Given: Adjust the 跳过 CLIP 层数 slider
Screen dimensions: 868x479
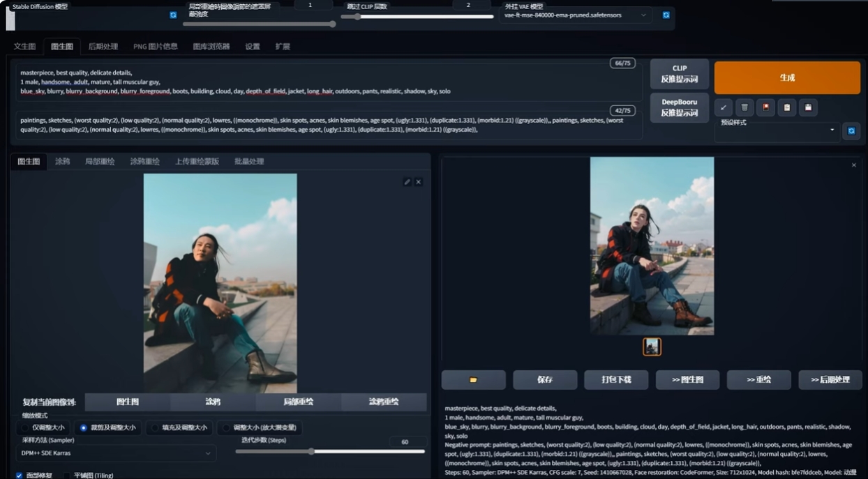Looking at the screenshot, I should [417, 17].
